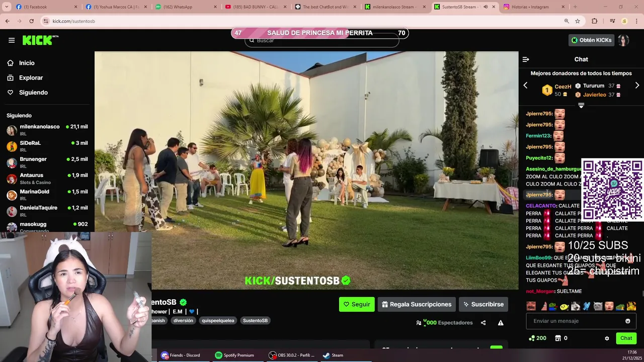Click the verified badge next to channel name

point(183,302)
